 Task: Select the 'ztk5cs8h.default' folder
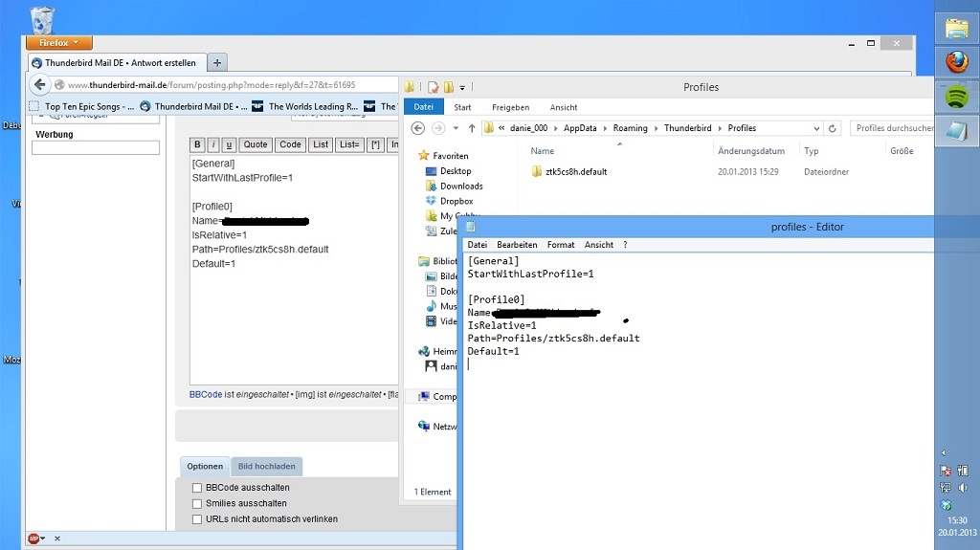tap(575, 172)
